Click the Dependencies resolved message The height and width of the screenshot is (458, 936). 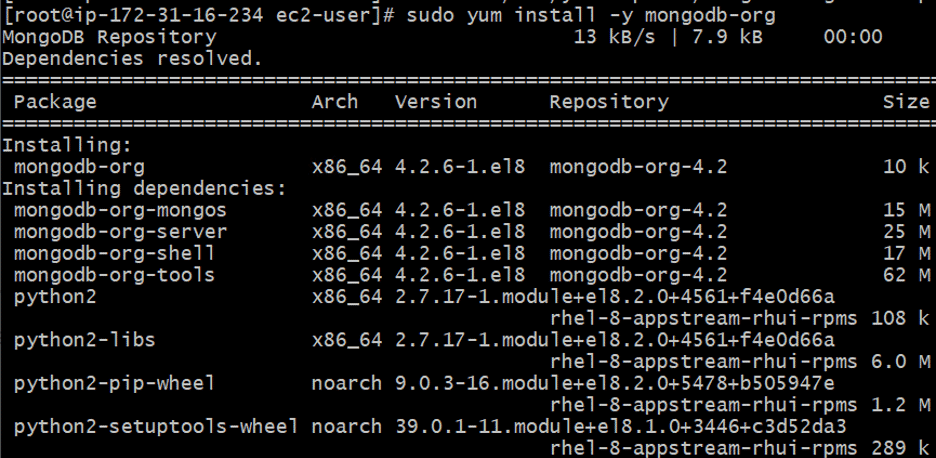click(x=133, y=59)
